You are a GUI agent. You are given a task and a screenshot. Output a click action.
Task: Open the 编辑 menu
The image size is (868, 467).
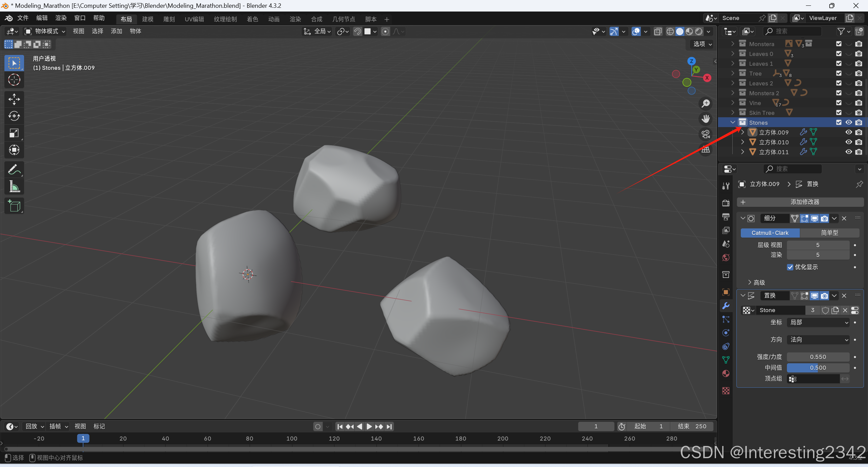[42, 18]
